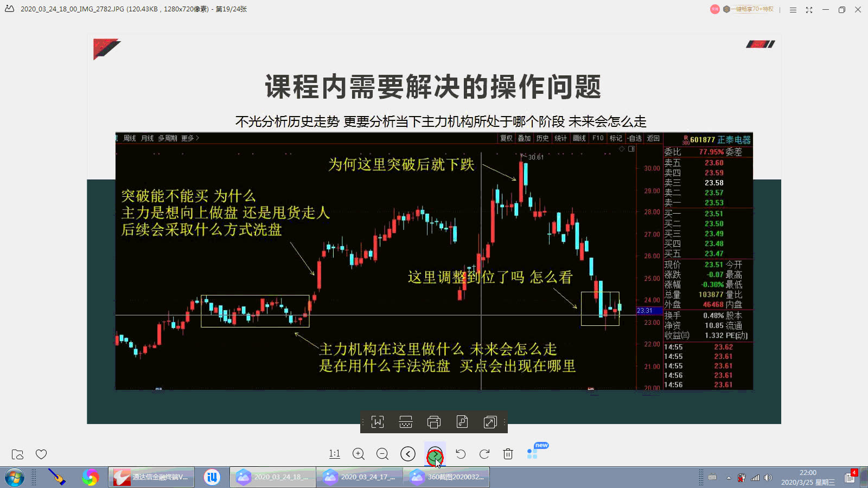Open the network signal tray icon

coord(755,478)
